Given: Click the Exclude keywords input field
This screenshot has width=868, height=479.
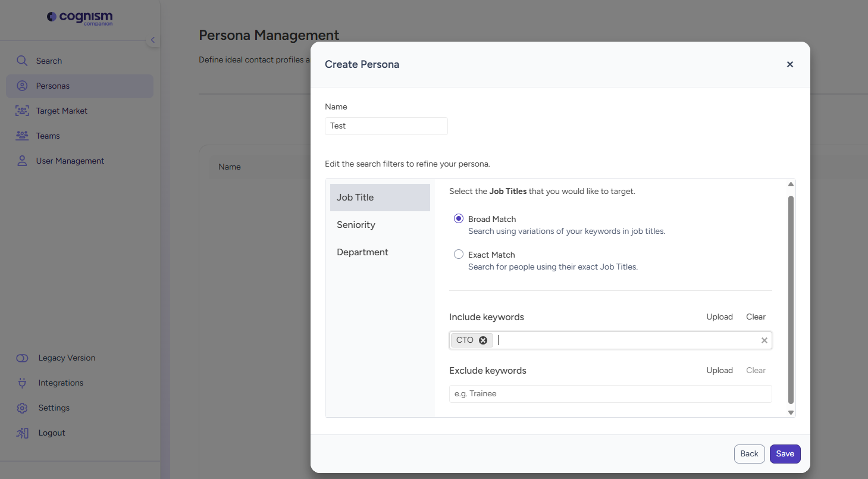Looking at the screenshot, I should tap(610, 394).
